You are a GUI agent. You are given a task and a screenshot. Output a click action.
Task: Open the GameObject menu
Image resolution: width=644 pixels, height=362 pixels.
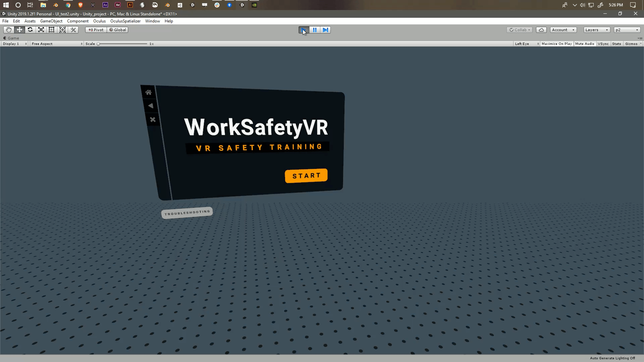click(51, 21)
